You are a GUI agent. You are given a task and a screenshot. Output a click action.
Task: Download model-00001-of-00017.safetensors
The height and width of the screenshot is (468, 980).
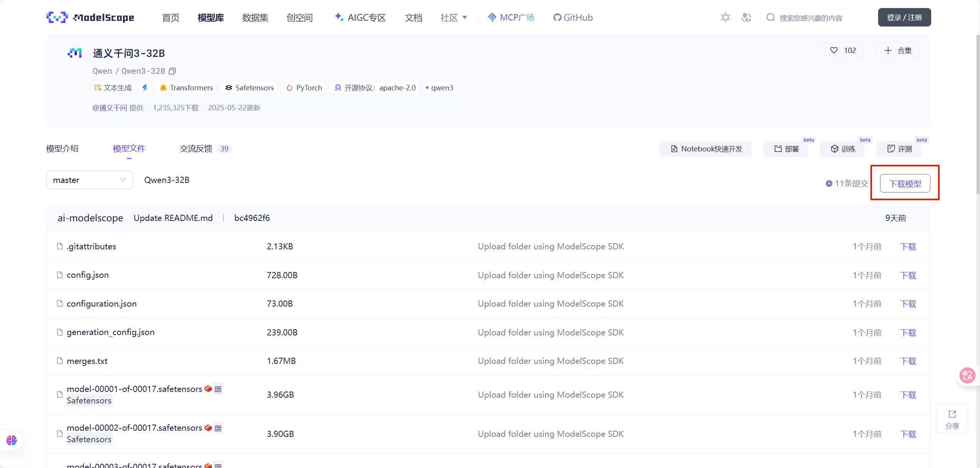click(x=908, y=395)
